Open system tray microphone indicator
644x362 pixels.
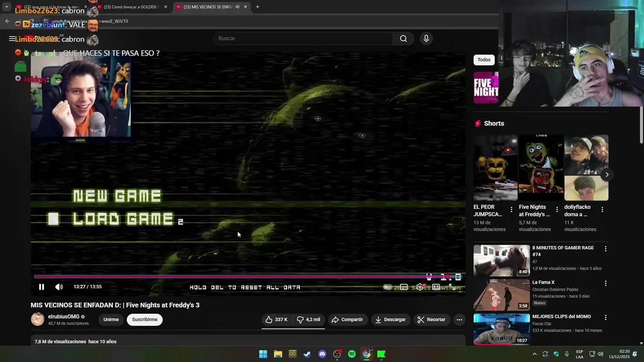567,354
